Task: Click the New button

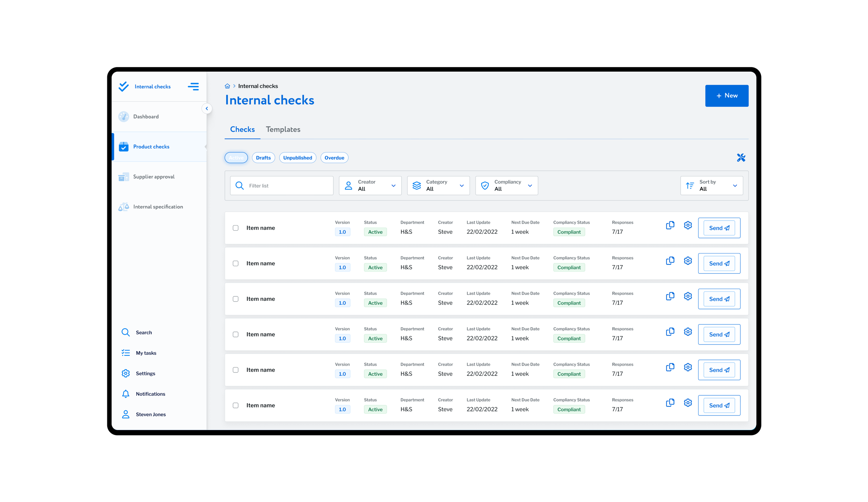Action: [x=726, y=96]
